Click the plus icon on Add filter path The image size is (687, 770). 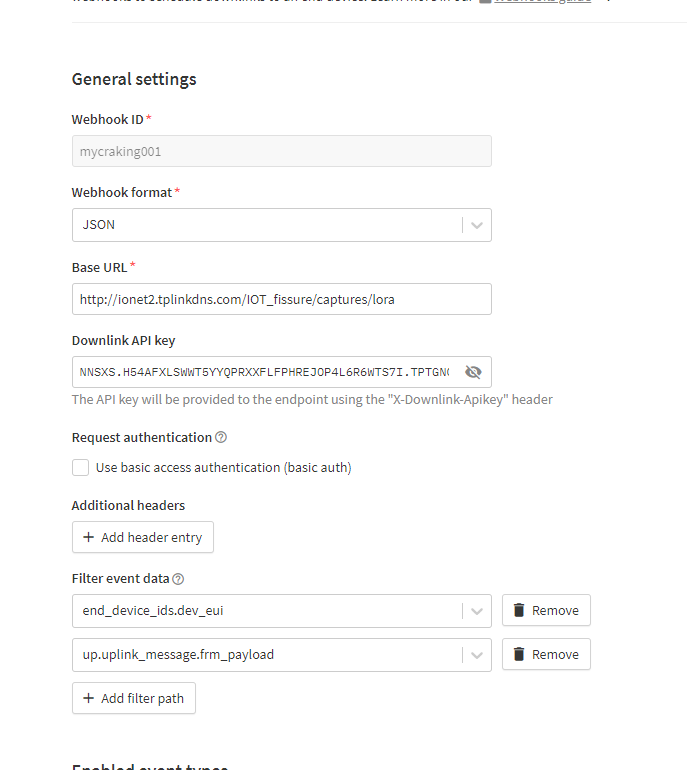(89, 698)
